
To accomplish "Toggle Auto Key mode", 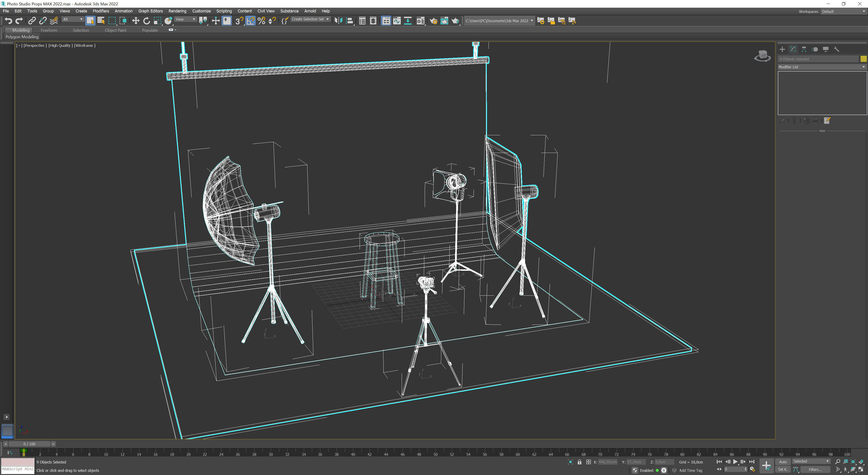I will [783, 462].
